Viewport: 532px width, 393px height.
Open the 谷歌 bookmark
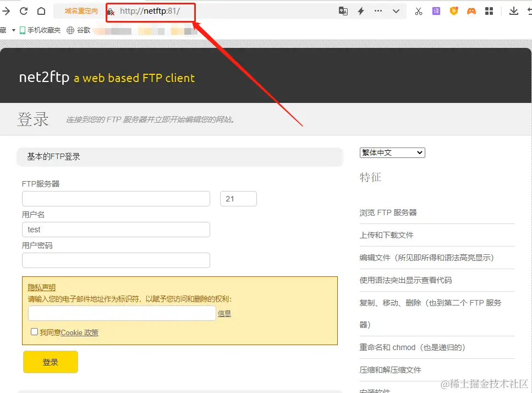(x=79, y=30)
